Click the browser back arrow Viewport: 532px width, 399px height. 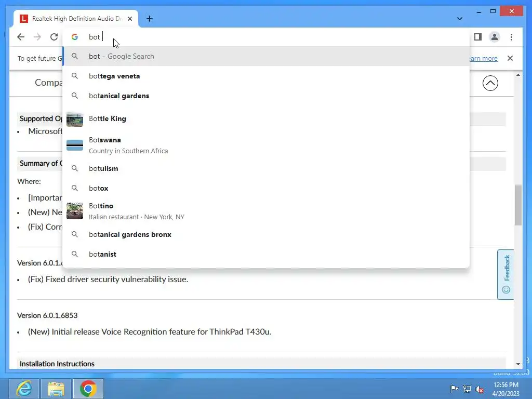pos(21,37)
